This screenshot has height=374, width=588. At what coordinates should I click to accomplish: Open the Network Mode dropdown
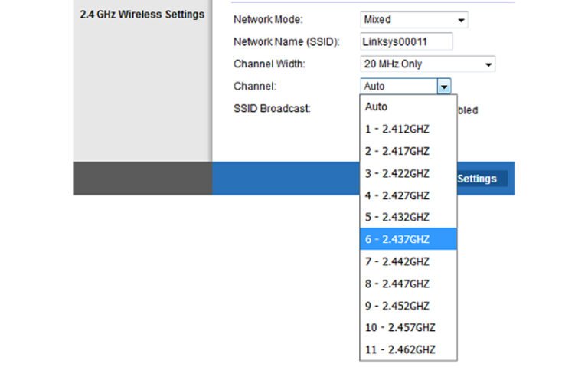coord(413,20)
